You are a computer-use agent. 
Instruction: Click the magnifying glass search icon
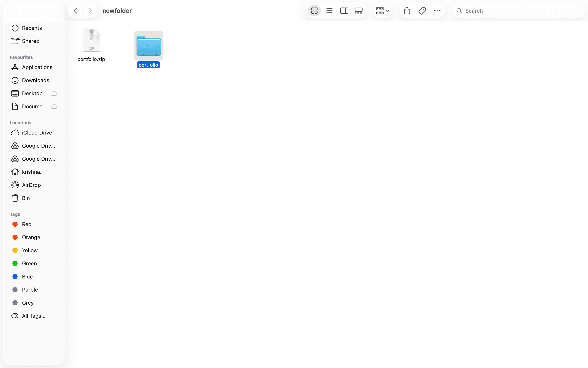(459, 11)
